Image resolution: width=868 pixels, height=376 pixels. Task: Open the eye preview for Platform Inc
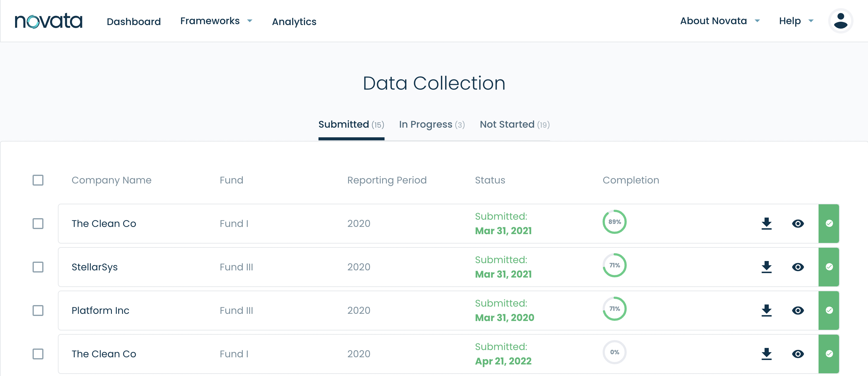798,310
